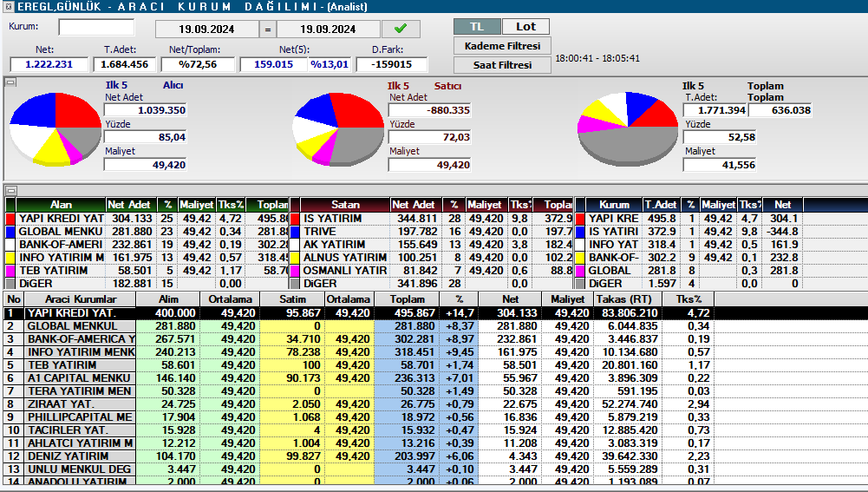Image resolution: width=868 pixels, height=492 pixels.
Task: Click magenta swatch next to OSMANLI YATIR
Action: click(x=295, y=271)
